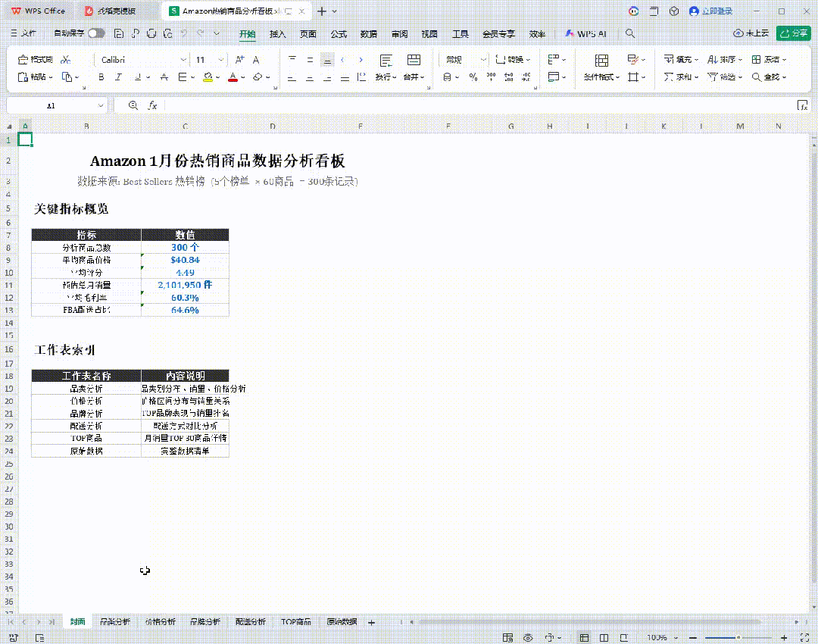Click the table style grid icon
This screenshot has width=818, height=644.
click(632, 60)
